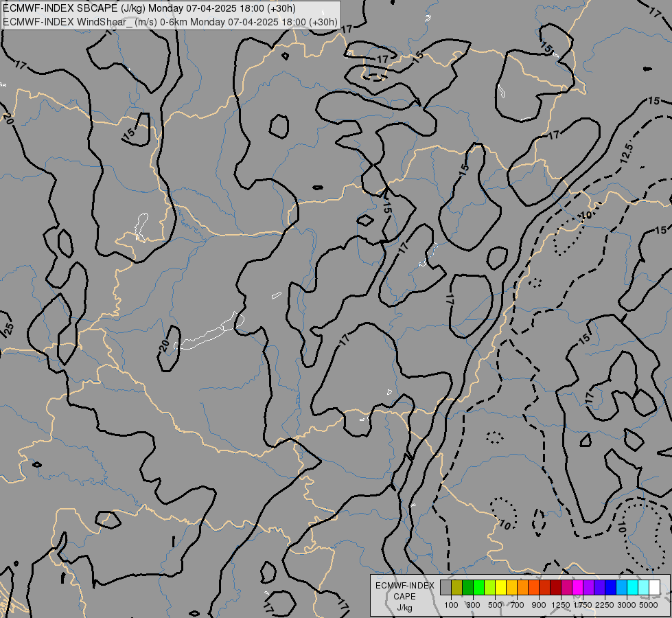Click the ECMWF-INDEX label in the legend

pyautogui.click(x=405, y=586)
